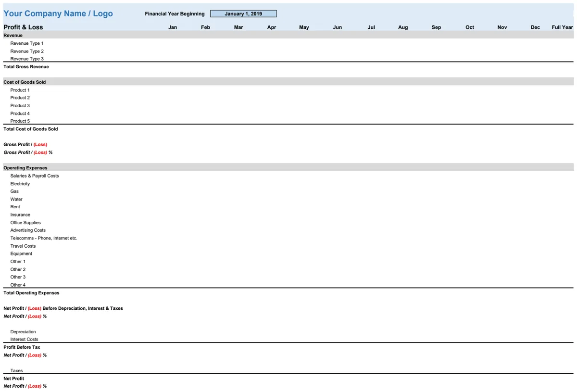Select the Taxes row label
This screenshot has width=577, height=392.
pyautogui.click(x=16, y=371)
